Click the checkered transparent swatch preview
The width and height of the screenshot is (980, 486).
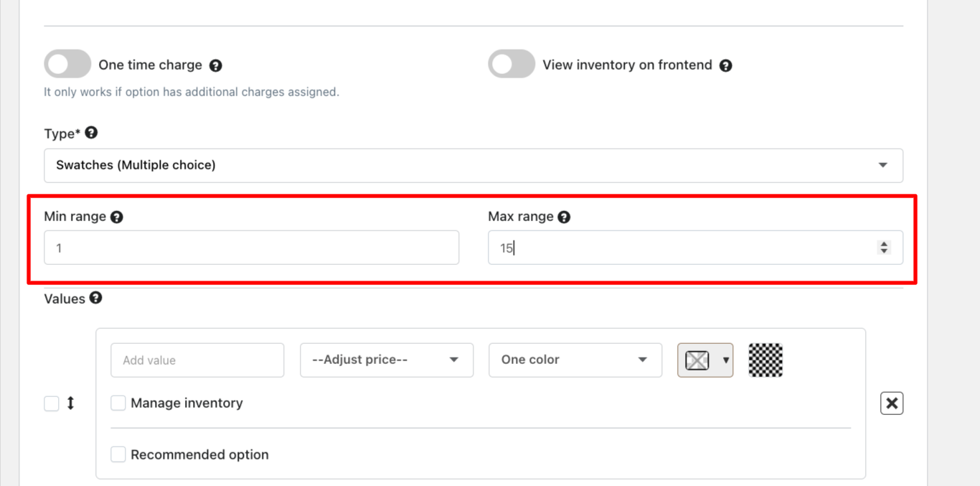pyautogui.click(x=765, y=360)
